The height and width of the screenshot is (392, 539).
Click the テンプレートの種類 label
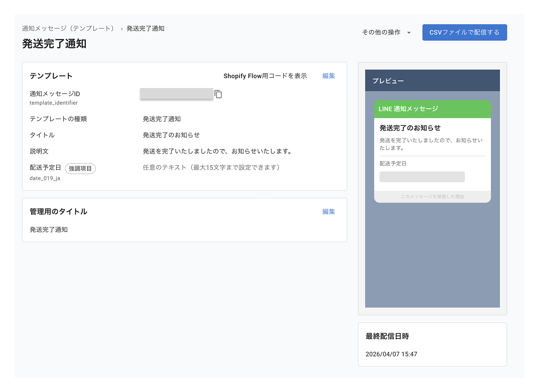click(58, 119)
